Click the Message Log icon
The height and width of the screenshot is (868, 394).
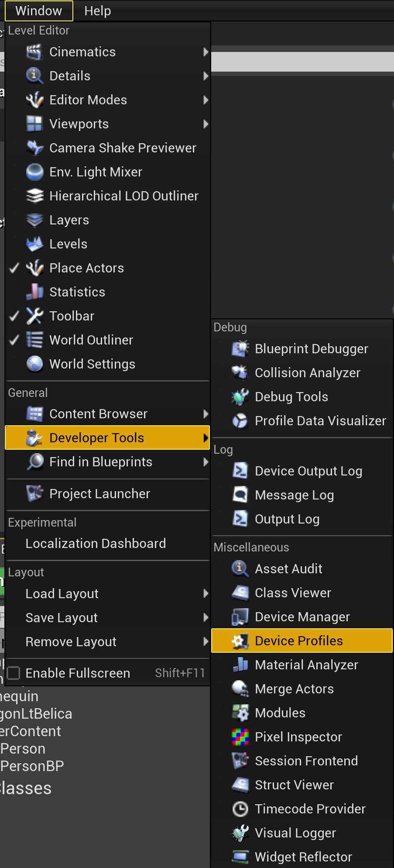[240, 495]
